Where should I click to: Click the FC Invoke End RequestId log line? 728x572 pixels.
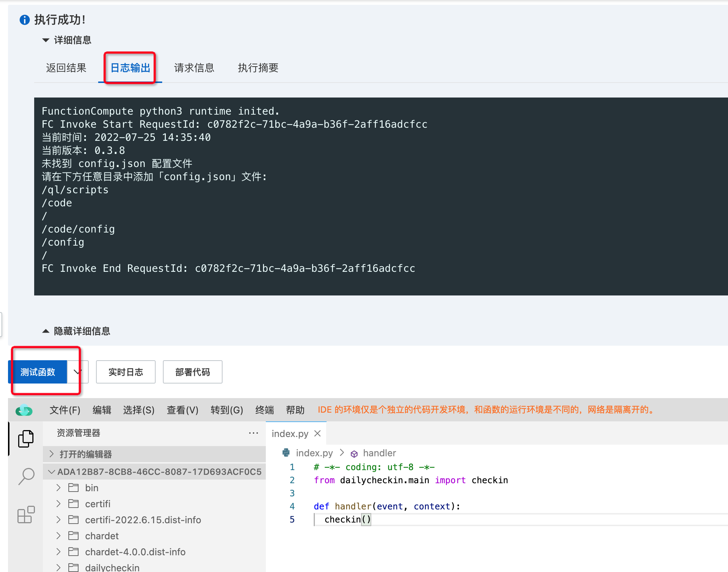pos(228,268)
